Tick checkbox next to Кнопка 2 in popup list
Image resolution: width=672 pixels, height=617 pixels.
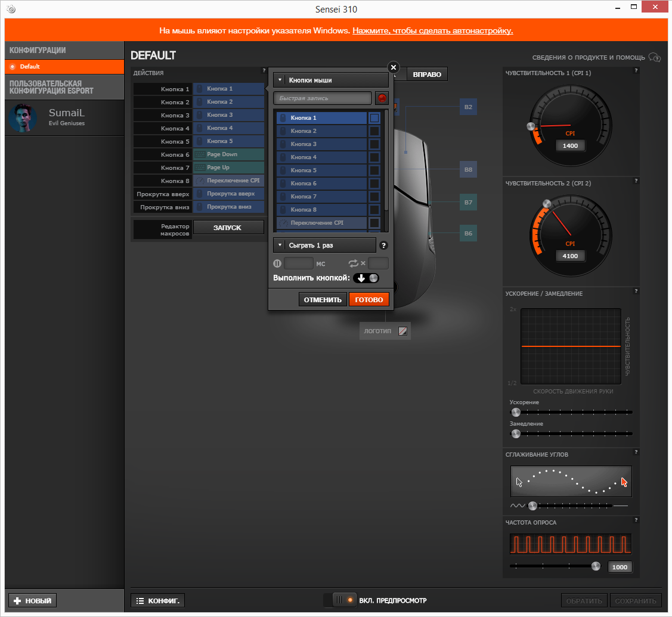pos(374,131)
